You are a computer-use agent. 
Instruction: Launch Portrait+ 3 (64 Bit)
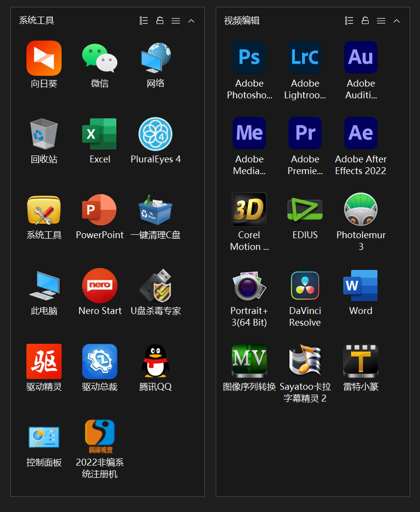tap(249, 286)
